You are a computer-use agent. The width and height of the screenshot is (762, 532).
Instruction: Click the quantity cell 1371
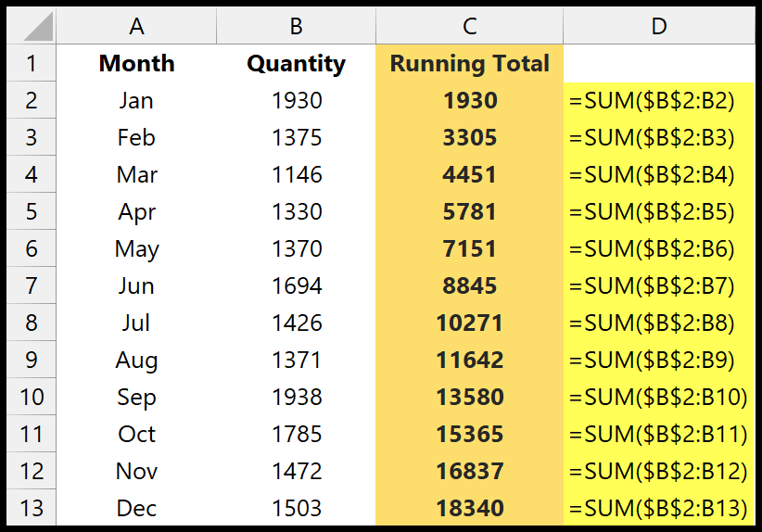pos(296,360)
